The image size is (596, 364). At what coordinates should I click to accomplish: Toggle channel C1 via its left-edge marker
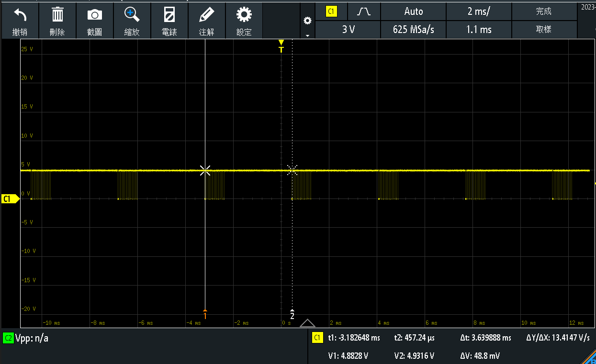(9, 199)
